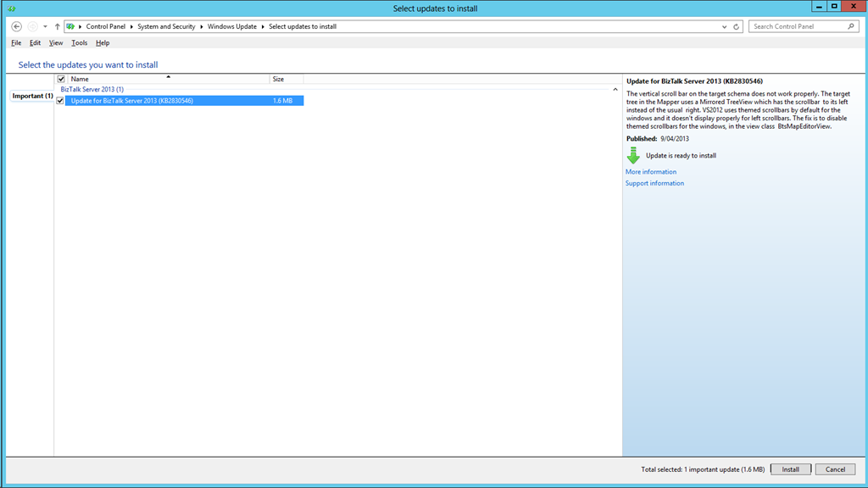Toggle the select-all checkbox in header
This screenshot has height=488, width=868.
(x=61, y=79)
